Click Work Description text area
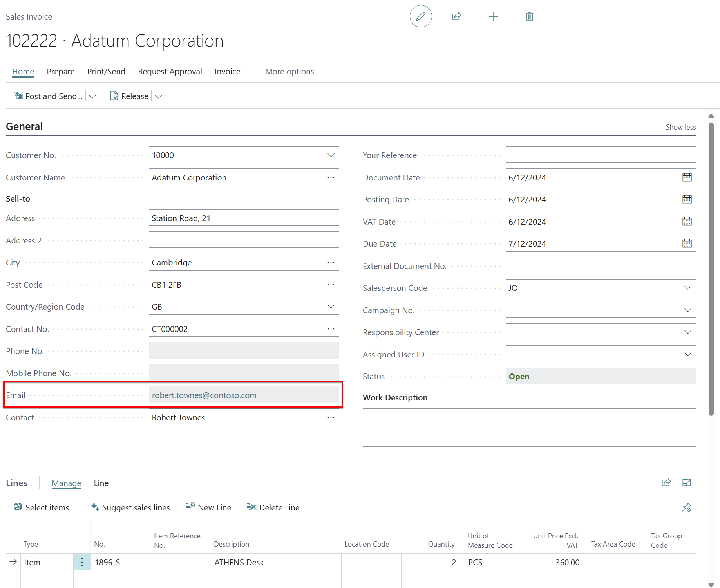The height and width of the screenshot is (588, 720). (x=529, y=427)
